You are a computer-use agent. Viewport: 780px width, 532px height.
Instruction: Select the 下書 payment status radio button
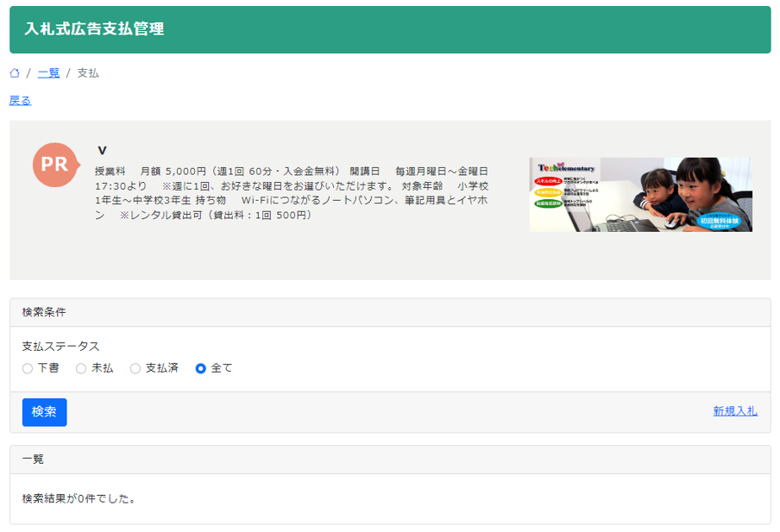click(x=27, y=368)
